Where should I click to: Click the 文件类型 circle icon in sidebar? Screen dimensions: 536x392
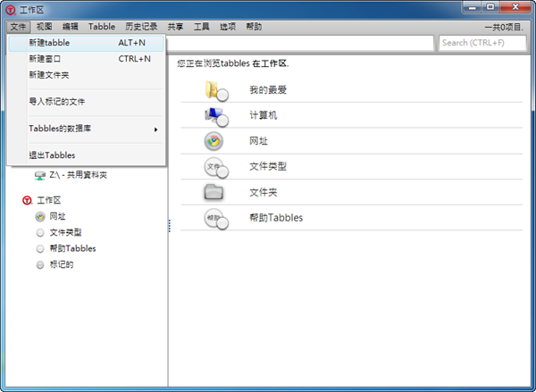click(x=40, y=232)
